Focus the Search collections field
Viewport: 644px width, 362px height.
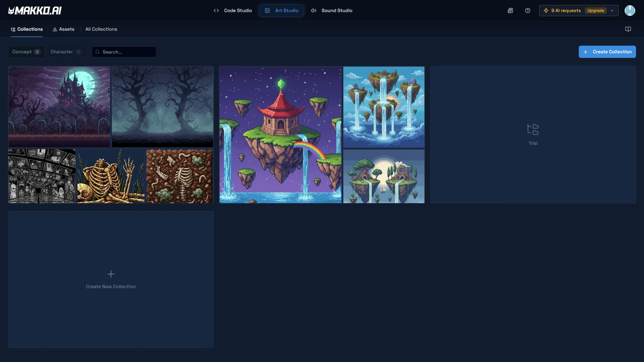tap(127, 52)
